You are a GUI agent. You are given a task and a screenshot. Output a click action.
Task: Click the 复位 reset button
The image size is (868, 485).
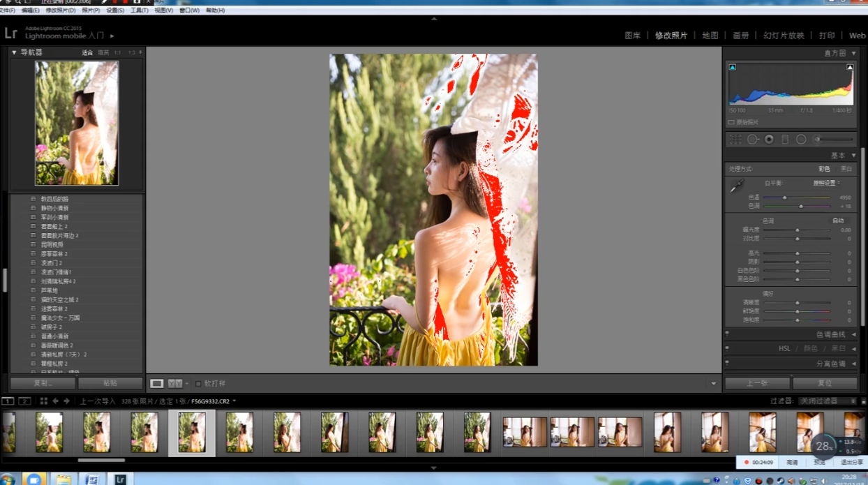825,383
